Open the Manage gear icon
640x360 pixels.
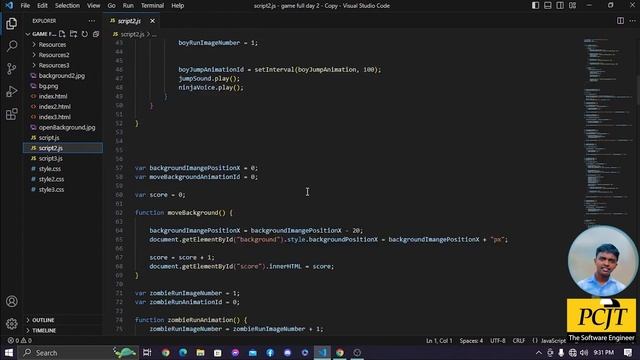[x=11, y=324]
